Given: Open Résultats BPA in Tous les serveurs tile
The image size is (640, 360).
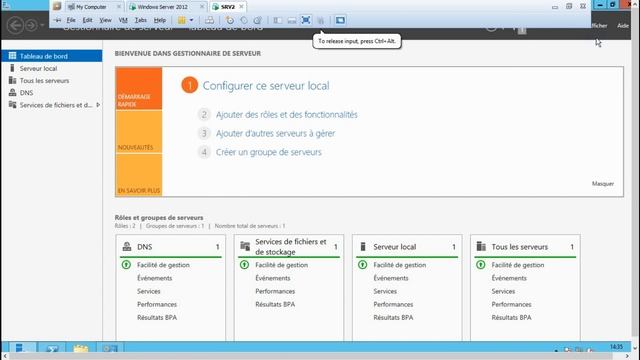Looking at the screenshot, I should (x=511, y=317).
